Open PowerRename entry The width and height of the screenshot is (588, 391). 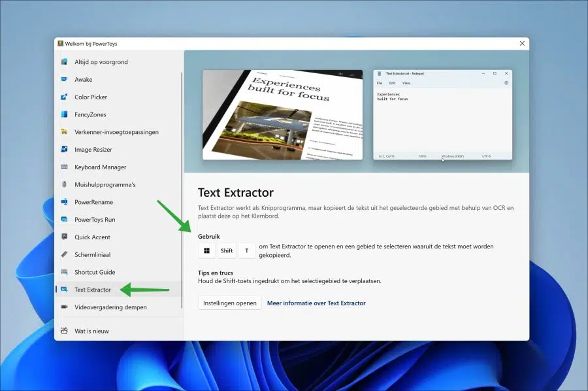(118, 202)
